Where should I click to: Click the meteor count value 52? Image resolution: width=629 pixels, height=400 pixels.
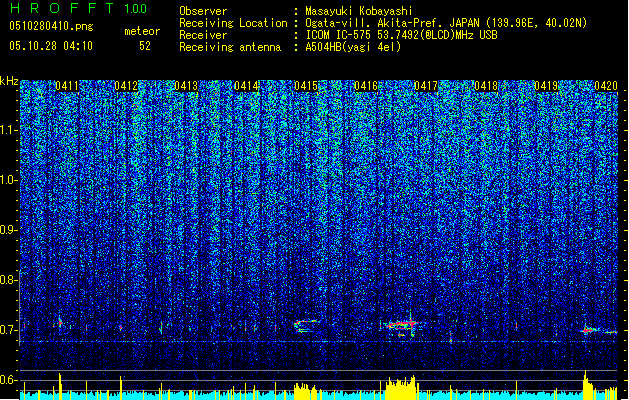pos(145,46)
